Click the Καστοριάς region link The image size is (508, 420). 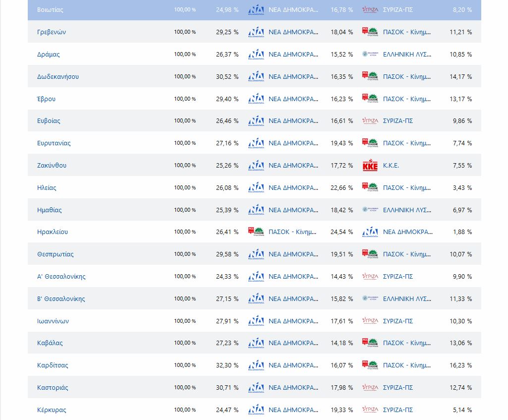click(53, 388)
